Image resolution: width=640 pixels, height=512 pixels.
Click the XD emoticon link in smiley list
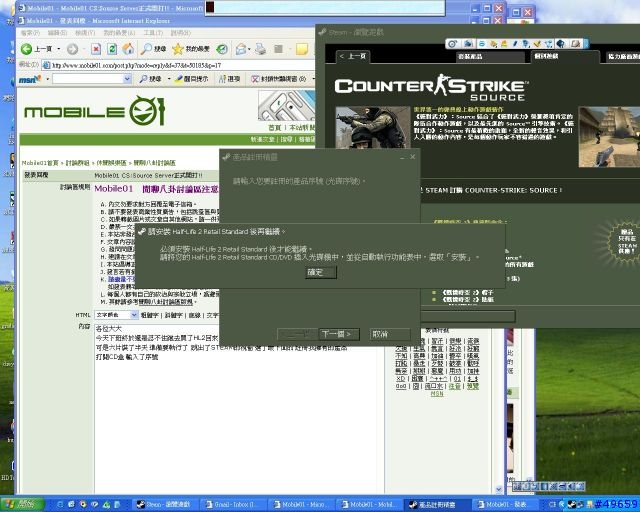tap(400, 378)
